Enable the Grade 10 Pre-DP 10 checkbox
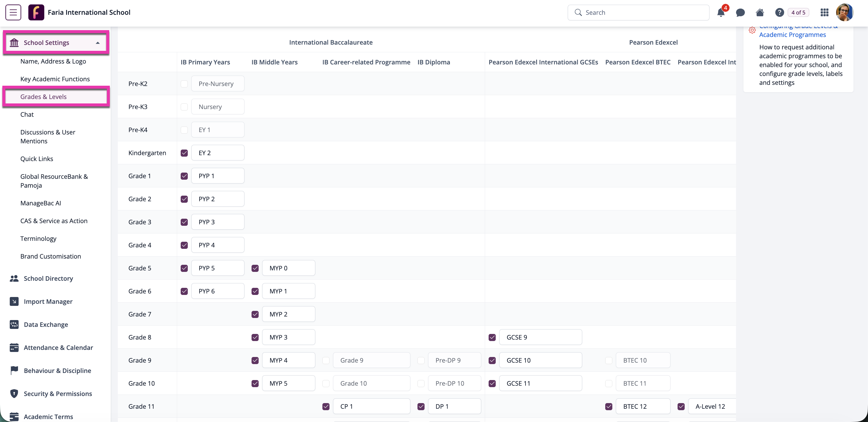868x422 pixels. coord(421,384)
